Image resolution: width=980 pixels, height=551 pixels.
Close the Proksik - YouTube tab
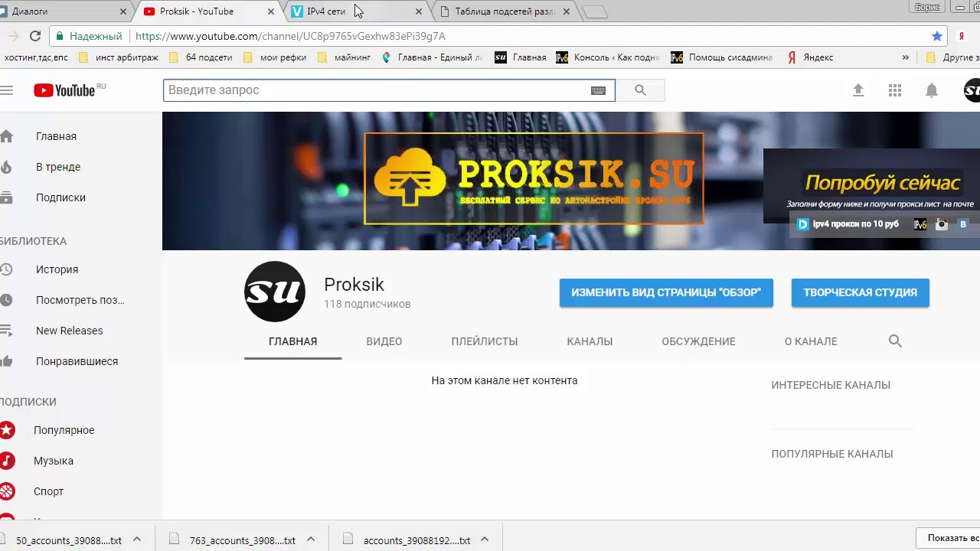click(x=270, y=11)
